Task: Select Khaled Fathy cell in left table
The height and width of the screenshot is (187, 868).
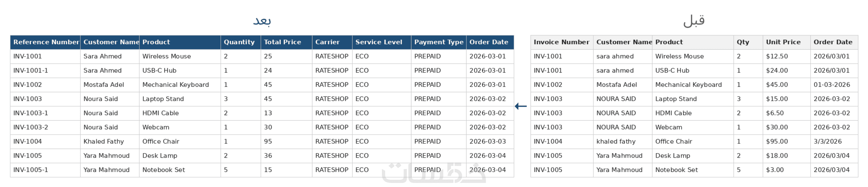Action: tap(110, 142)
